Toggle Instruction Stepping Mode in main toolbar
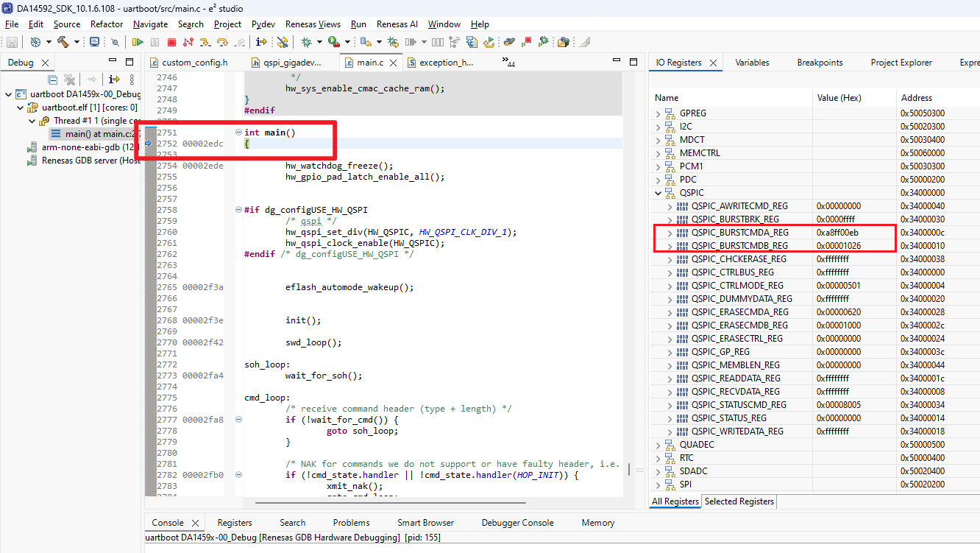 [261, 43]
